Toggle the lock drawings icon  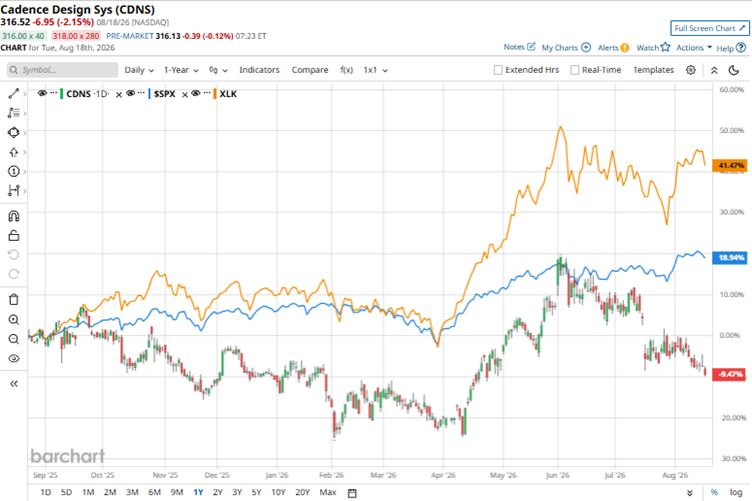coord(13,235)
